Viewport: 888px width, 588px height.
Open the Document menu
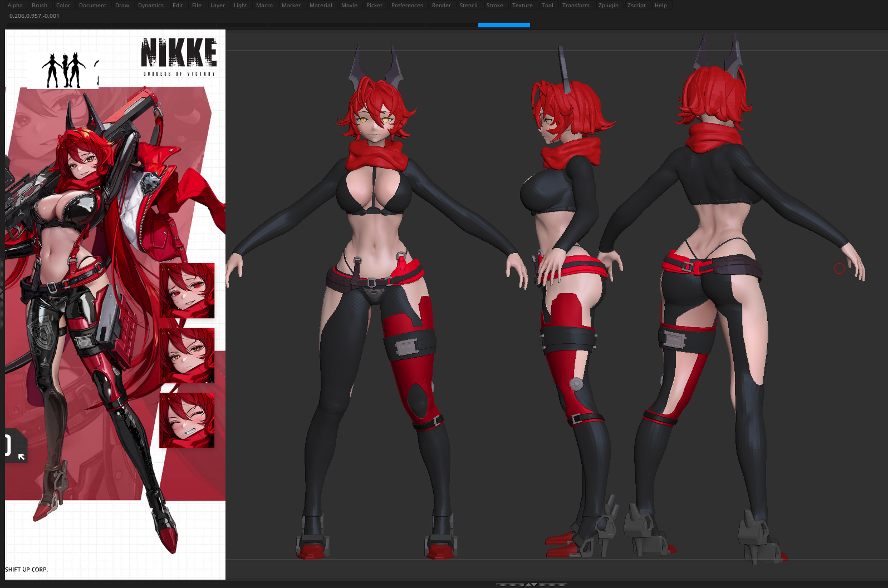click(92, 6)
